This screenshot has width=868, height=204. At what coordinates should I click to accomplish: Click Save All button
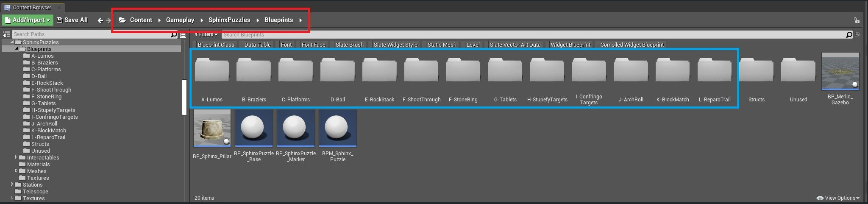[72, 20]
